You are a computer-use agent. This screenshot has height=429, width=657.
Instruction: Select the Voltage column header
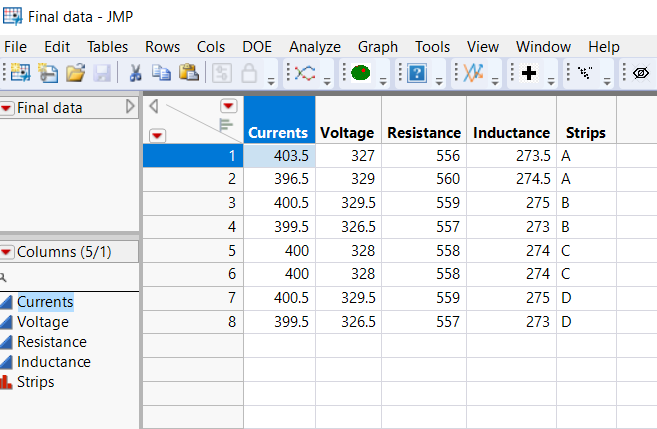346,132
